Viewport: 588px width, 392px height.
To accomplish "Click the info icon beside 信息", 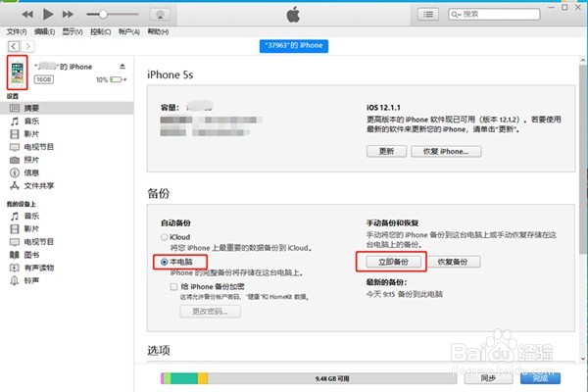I will point(15,172).
